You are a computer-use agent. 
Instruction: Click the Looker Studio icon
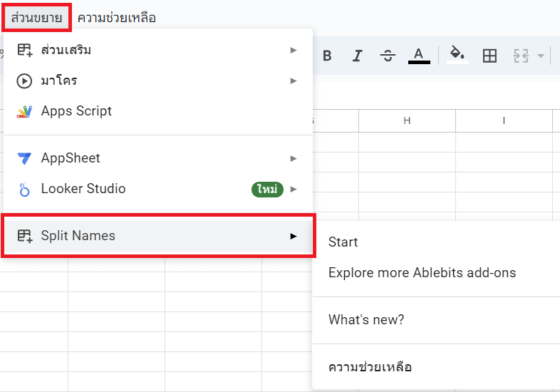tap(25, 189)
